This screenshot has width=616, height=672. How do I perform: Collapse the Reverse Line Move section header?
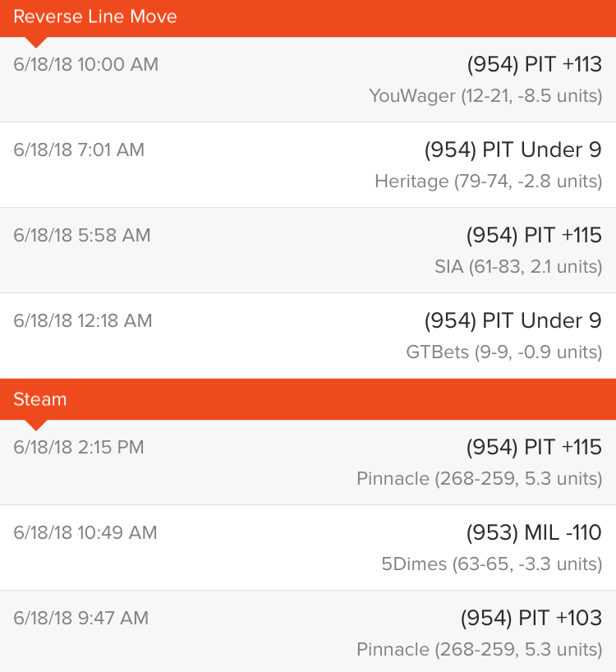308,18
